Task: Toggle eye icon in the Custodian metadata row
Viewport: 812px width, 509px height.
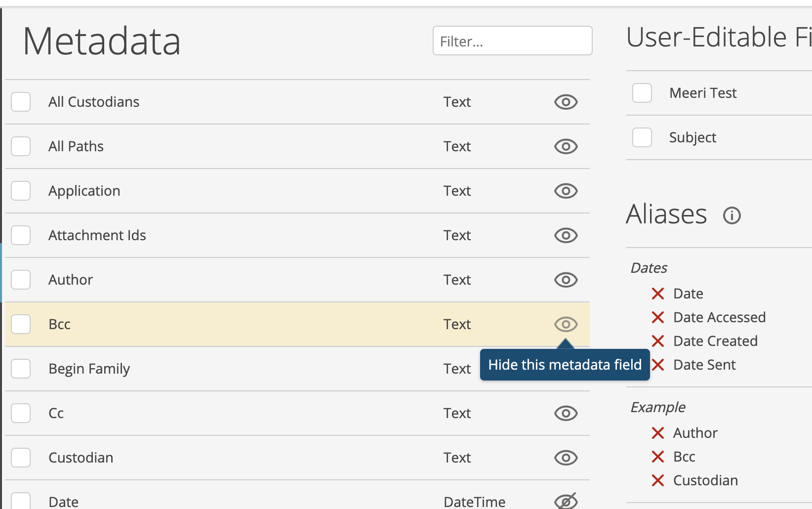Action: 566,458
